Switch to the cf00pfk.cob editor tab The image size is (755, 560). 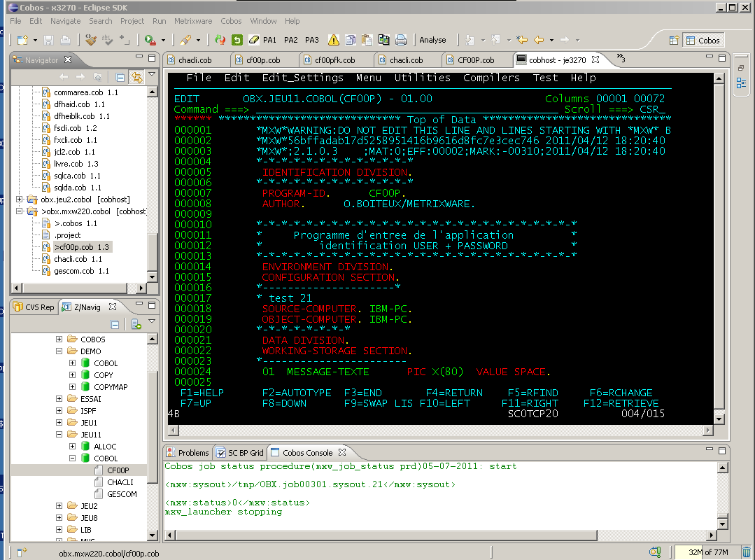point(330,60)
